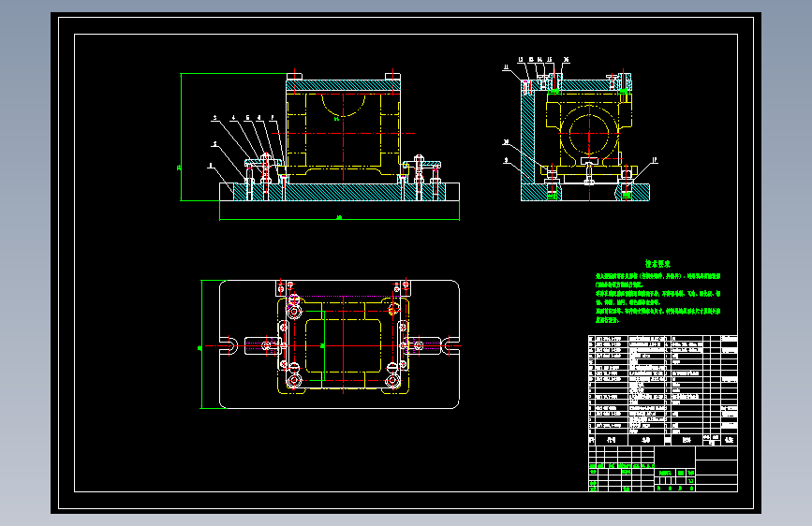
Task: Click part balloon number 1 in front view
Action: click(x=210, y=166)
